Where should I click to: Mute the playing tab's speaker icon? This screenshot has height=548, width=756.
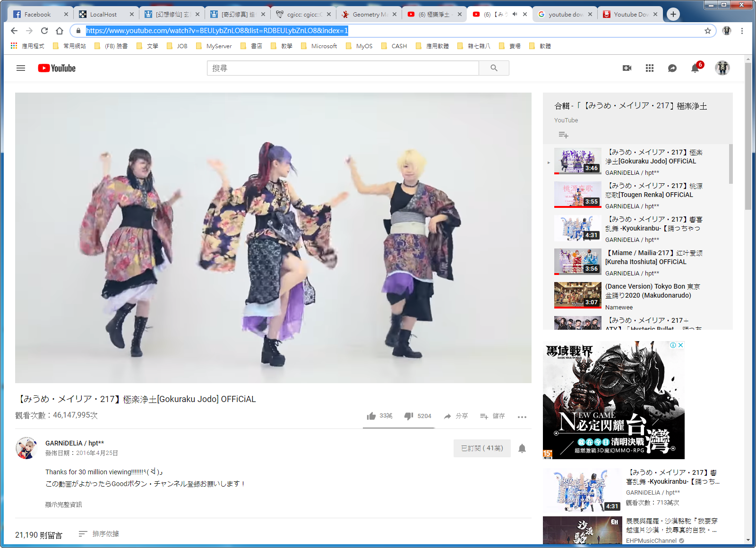tap(515, 14)
